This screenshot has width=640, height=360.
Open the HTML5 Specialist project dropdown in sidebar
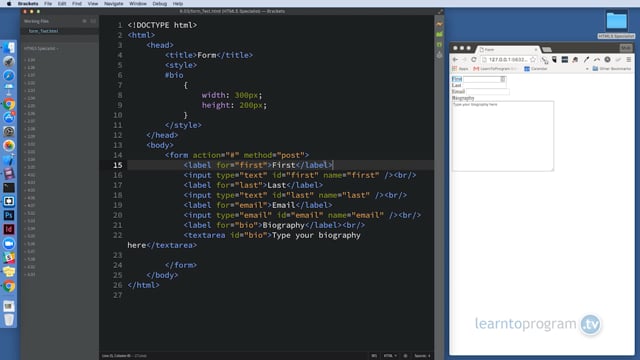coord(41,49)
